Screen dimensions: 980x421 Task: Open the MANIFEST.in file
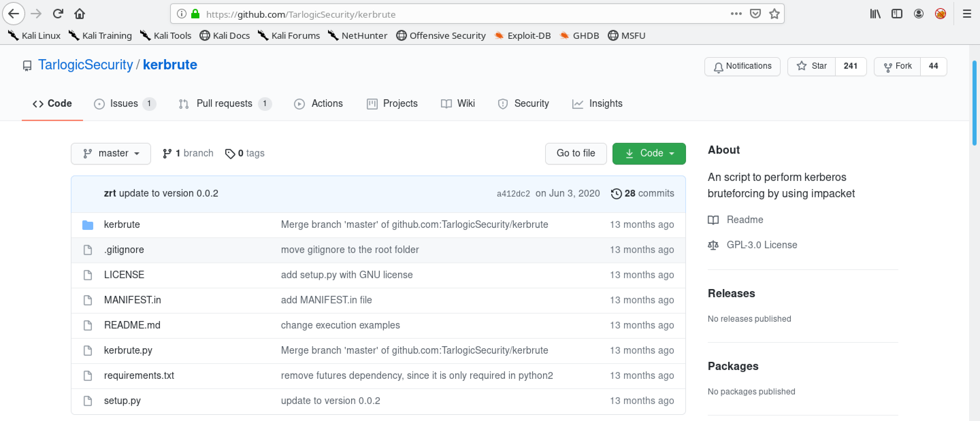[132, 300]
